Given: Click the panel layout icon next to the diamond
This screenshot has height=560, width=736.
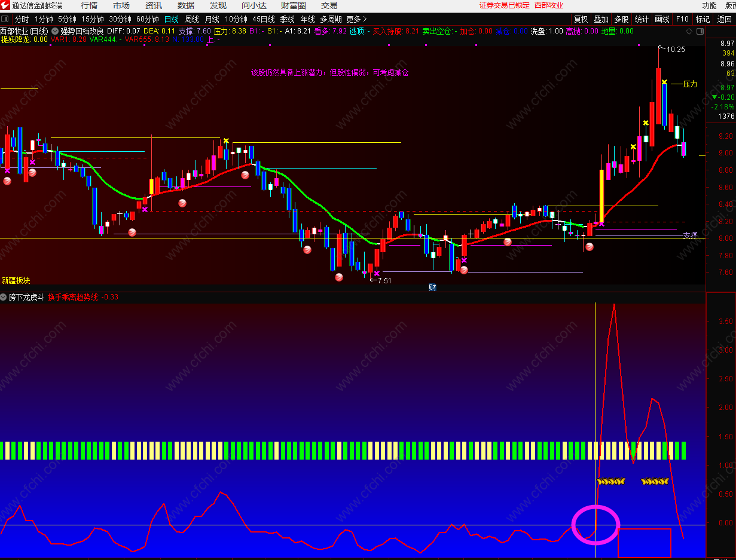Looking at the screenshot, I should point(700,31).
